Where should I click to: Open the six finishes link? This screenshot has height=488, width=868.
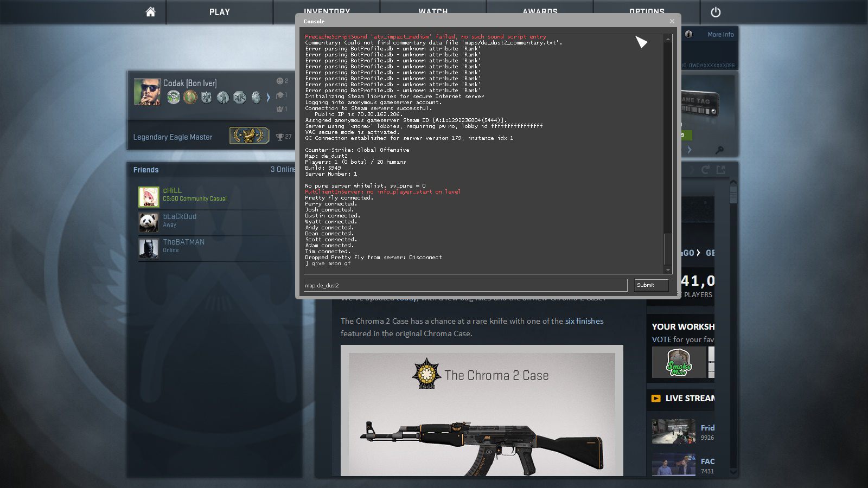tap(584, 321)
